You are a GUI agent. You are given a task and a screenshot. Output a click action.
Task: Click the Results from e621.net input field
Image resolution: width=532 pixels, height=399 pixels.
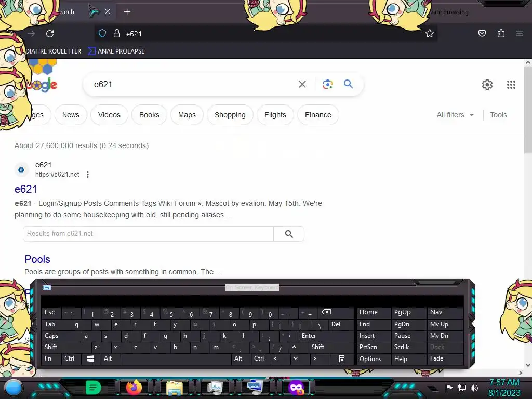point(148,234)
